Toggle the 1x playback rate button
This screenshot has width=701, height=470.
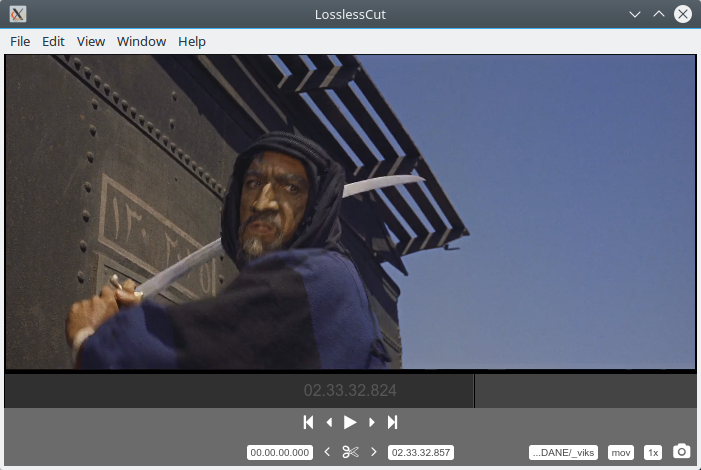point(653,453)
